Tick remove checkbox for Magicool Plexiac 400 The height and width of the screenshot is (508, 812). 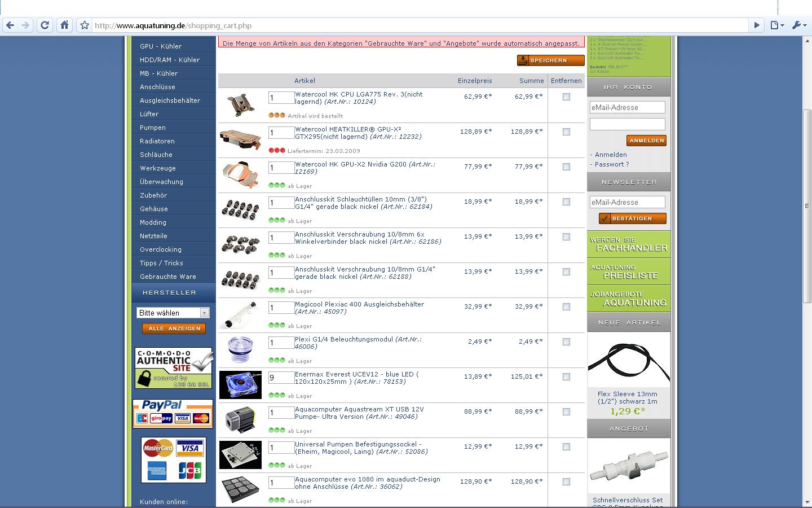pos(566,307)
